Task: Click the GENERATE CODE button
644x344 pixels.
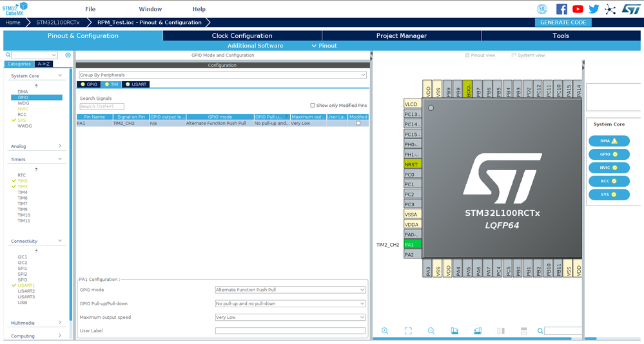Action: (563, 23)
